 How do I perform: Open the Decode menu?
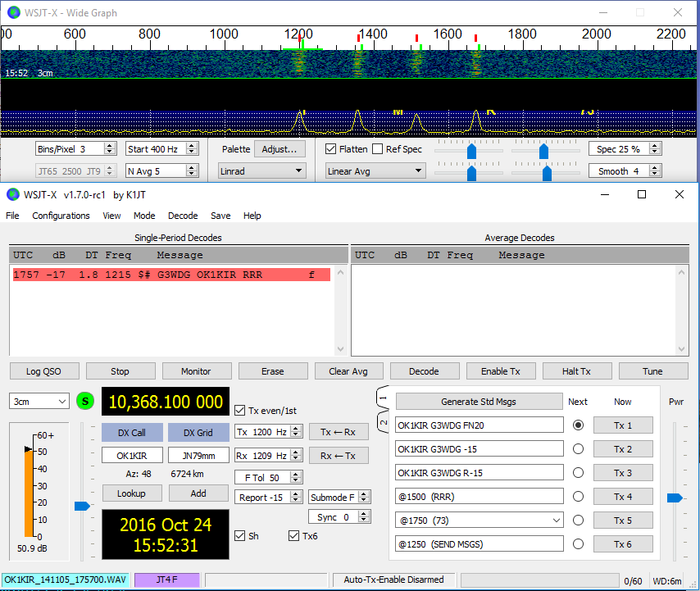pyautogui.click(x=183, y=216)
